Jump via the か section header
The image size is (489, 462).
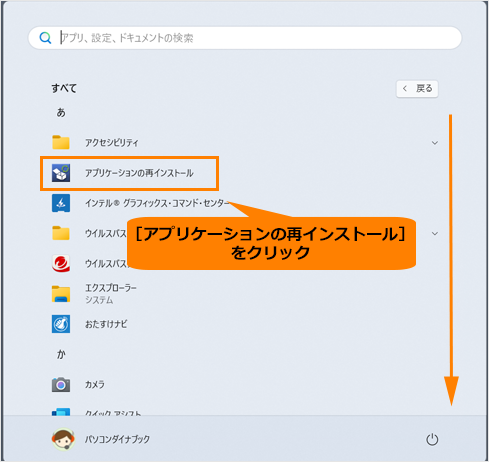(x=61, y=354)
